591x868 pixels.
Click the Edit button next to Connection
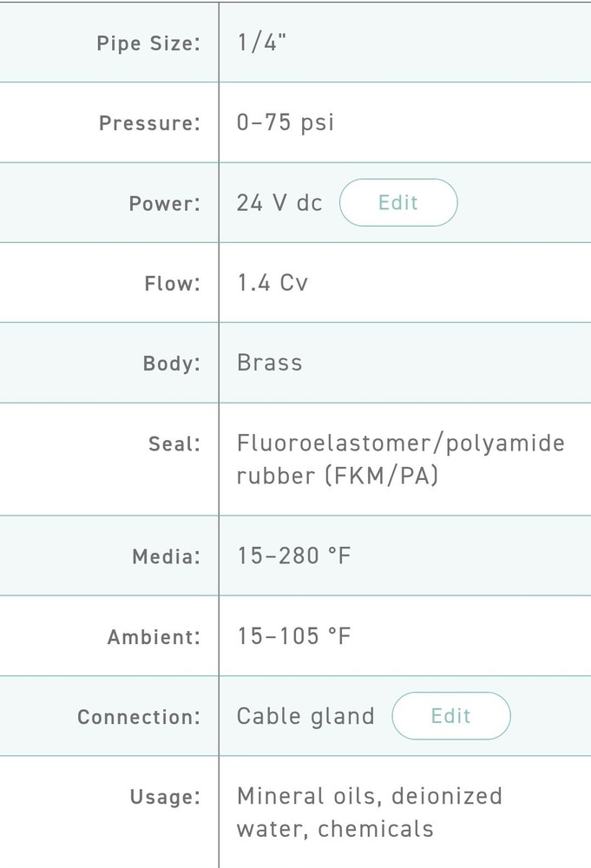click(x=451, y=716)
